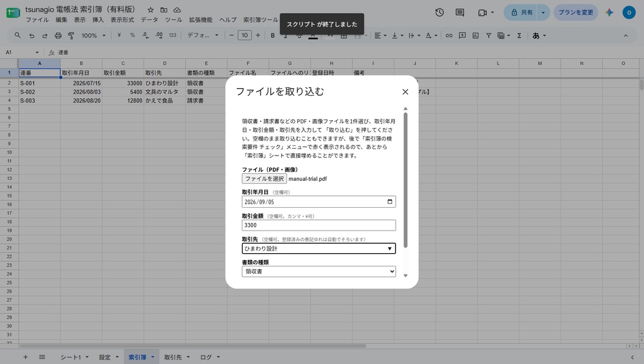Insert a link
The width and height of the screenshot is (644, 364).
click(x=449, y=35)
